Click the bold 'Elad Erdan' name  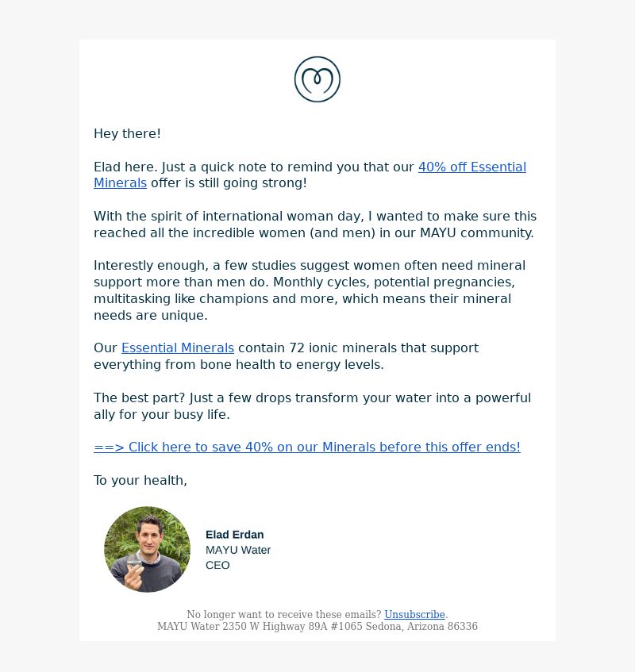click(x=234, y=535)
